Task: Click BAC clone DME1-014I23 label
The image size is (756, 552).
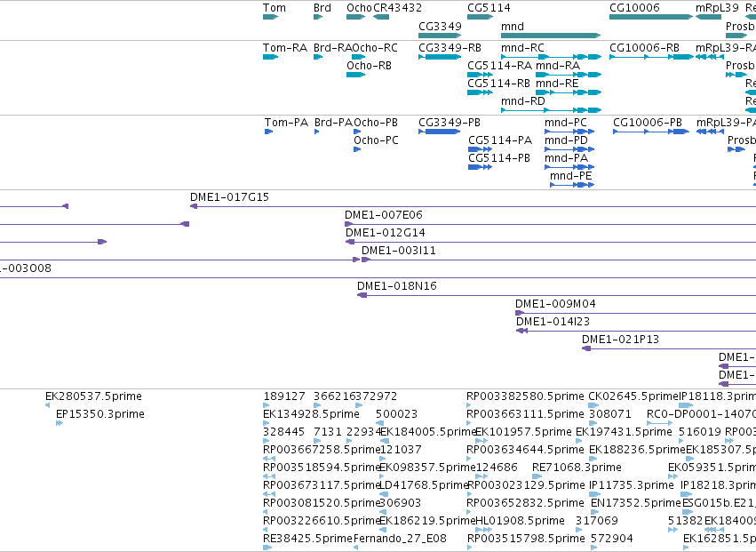Action: point(553,322)
